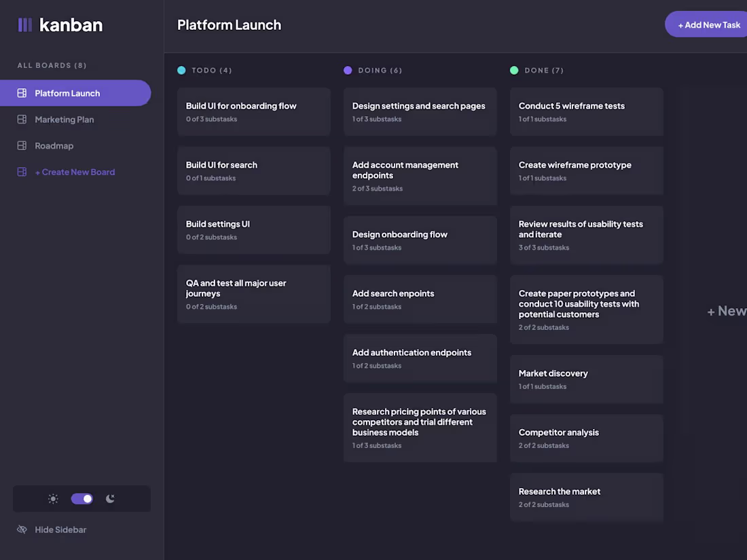747x560 pixels.
Task: Open the Build UI for search card
Action: pyautogui.click(x=254, y=170)
